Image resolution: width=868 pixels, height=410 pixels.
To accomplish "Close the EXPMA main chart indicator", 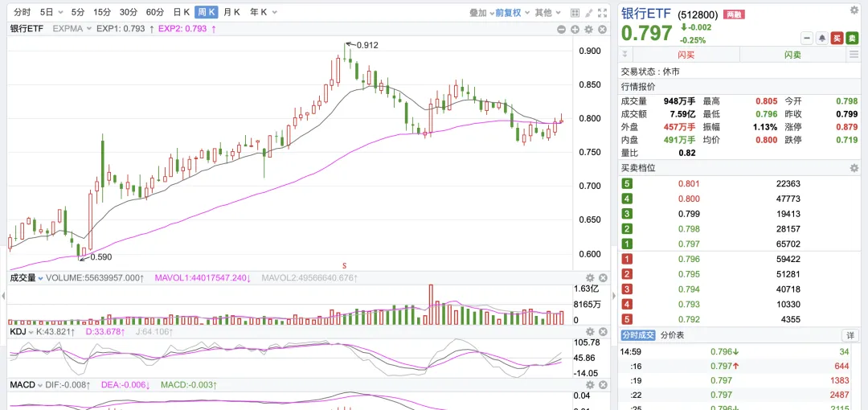I will coord(602,30).
